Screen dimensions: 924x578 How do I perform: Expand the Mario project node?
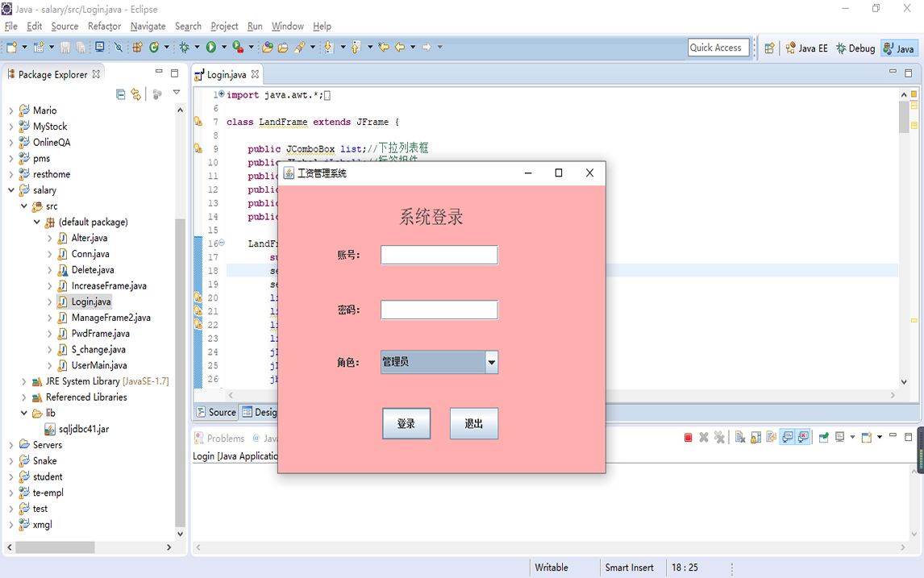tap(11, 110)
